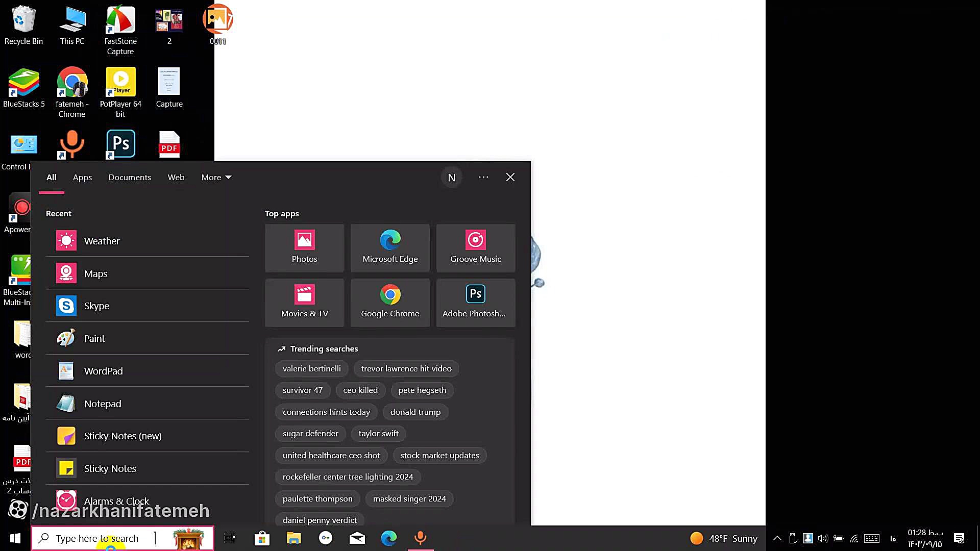Open the Mail app on the taskbar

coord(357,538)
